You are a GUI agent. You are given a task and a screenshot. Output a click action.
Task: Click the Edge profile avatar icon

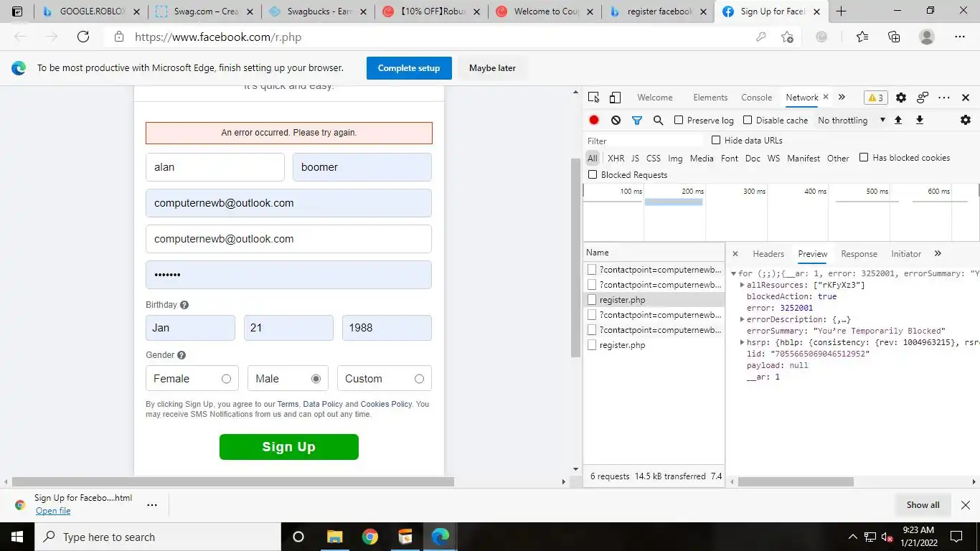pos(927,37)
